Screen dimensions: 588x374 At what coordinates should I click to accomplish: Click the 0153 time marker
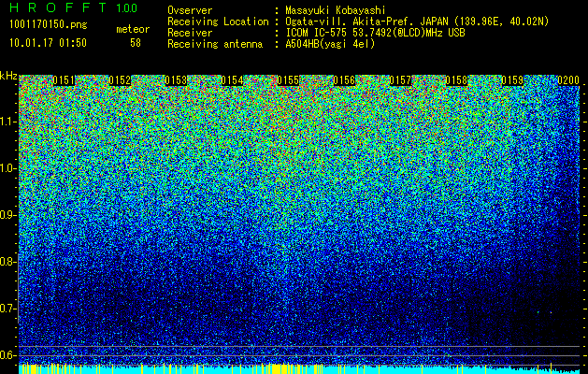pos(176,80)
